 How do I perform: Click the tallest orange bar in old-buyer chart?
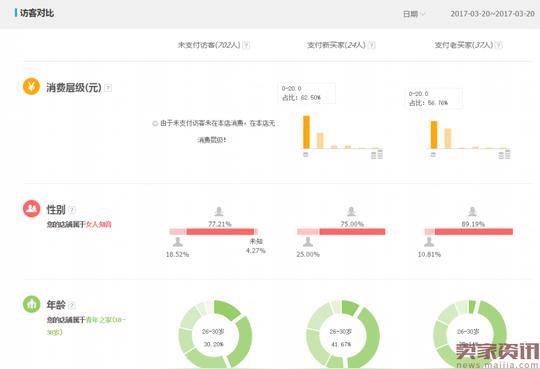434,135
